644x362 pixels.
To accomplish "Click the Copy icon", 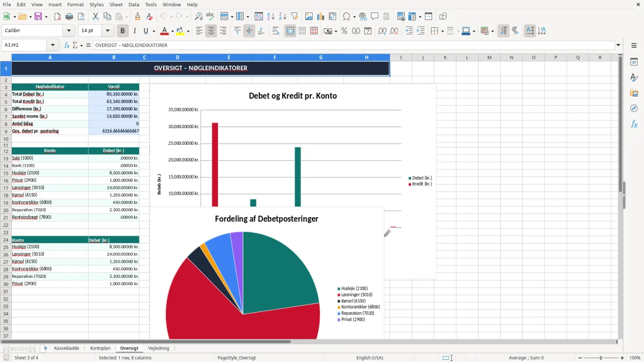I will pos(107,17).
